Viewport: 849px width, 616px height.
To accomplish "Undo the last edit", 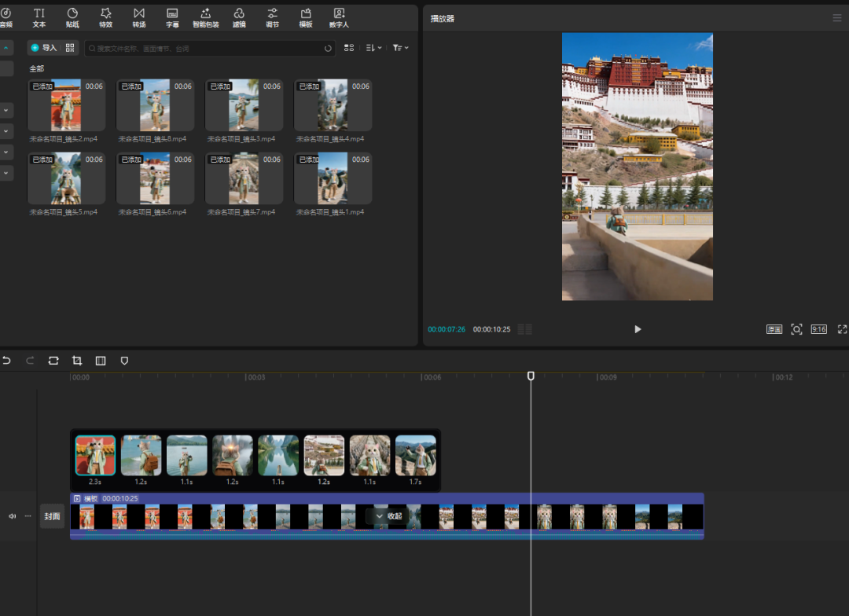I will coord(6,361).
